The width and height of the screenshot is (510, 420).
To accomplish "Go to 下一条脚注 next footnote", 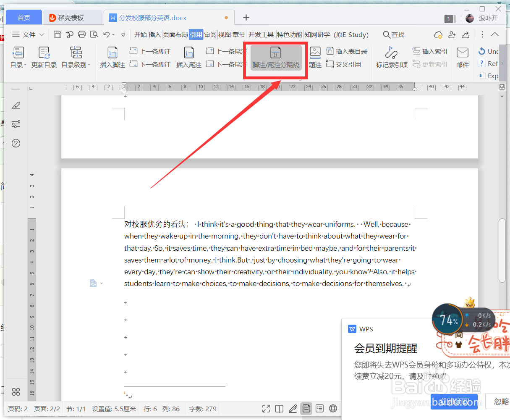I will pyautogui.click(x=150, y=64).
